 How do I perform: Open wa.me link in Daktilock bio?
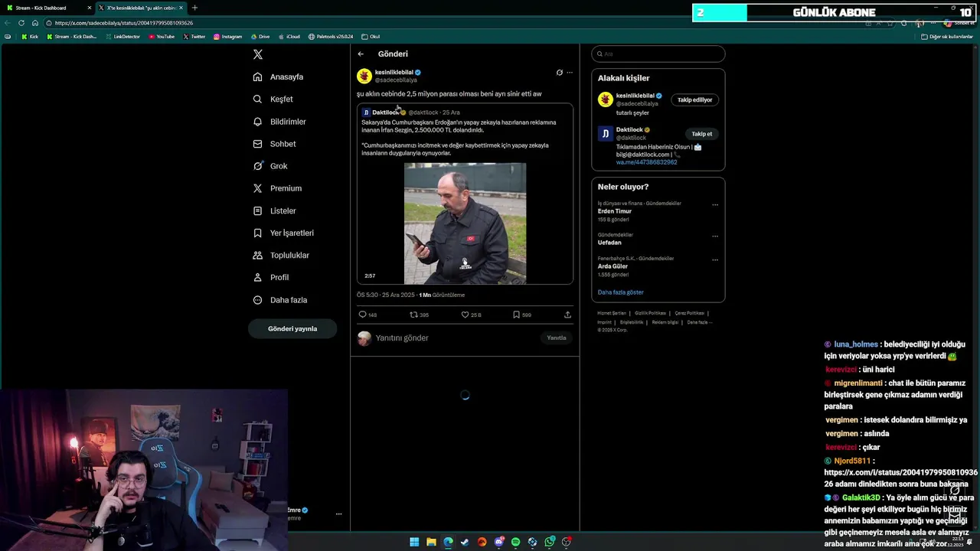[x=646, y=162]
